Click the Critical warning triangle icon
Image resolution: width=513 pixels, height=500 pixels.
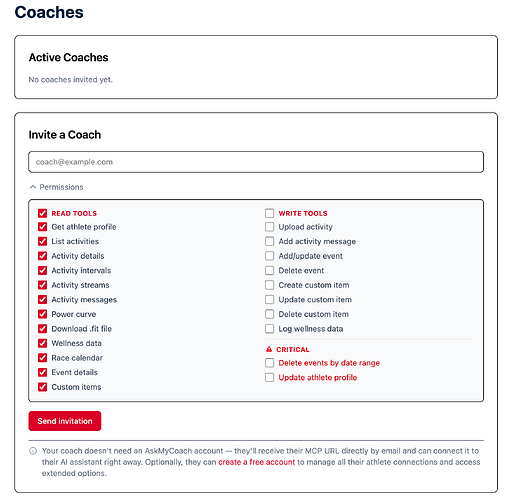point(269,349)
